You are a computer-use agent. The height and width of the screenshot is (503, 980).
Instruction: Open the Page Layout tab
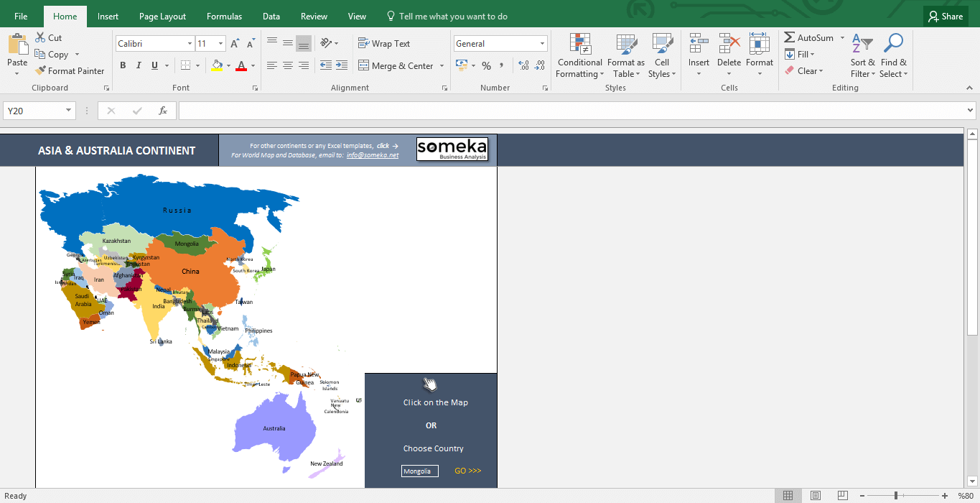(162, 16)
